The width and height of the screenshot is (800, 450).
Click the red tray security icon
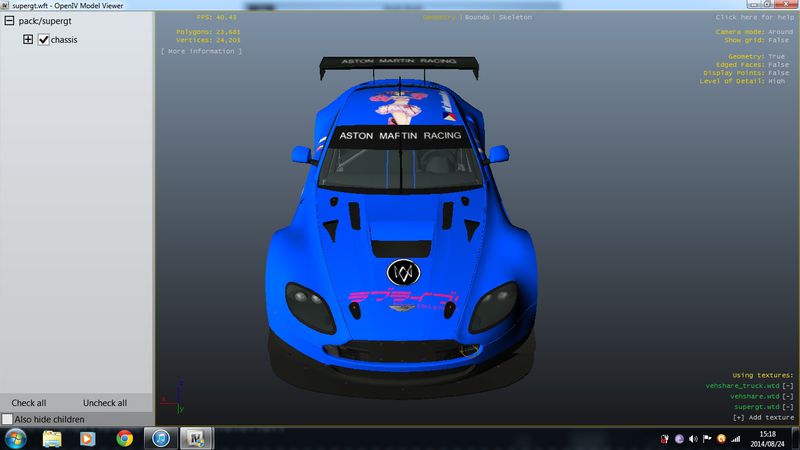(x=664, y=439)
